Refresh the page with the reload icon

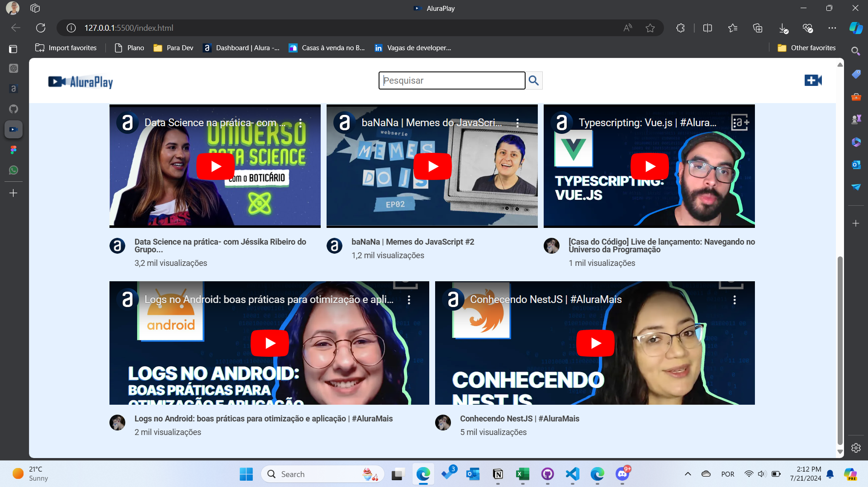pyautogui.click(x=41, y=28)
